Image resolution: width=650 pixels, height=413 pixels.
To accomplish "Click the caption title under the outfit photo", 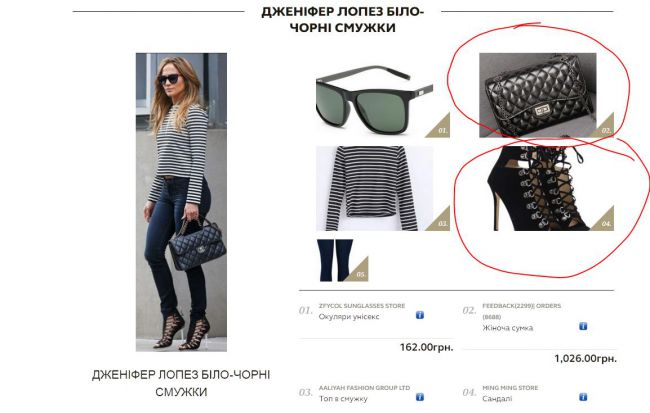I will coord(181,383).
